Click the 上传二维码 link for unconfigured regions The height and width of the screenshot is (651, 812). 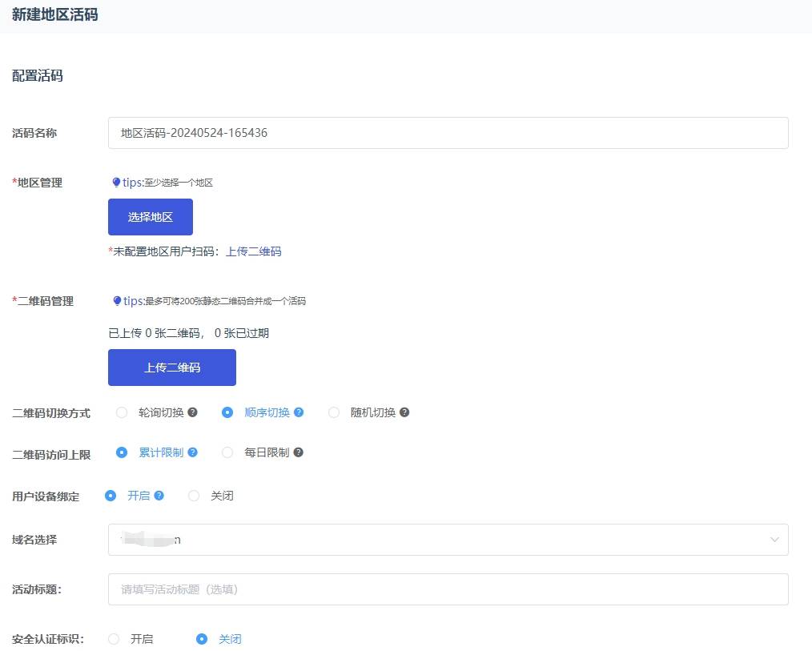coord(254,250)
